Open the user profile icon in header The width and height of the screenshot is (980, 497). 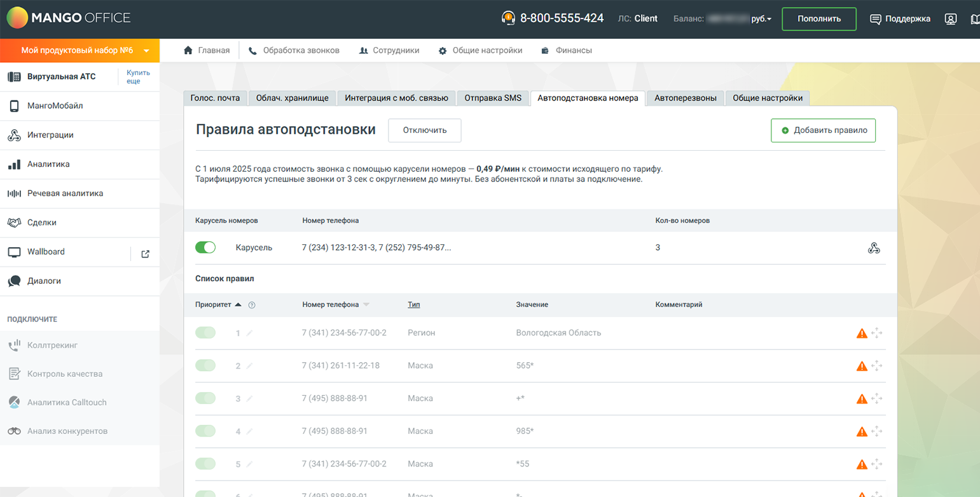pos(951,19)
